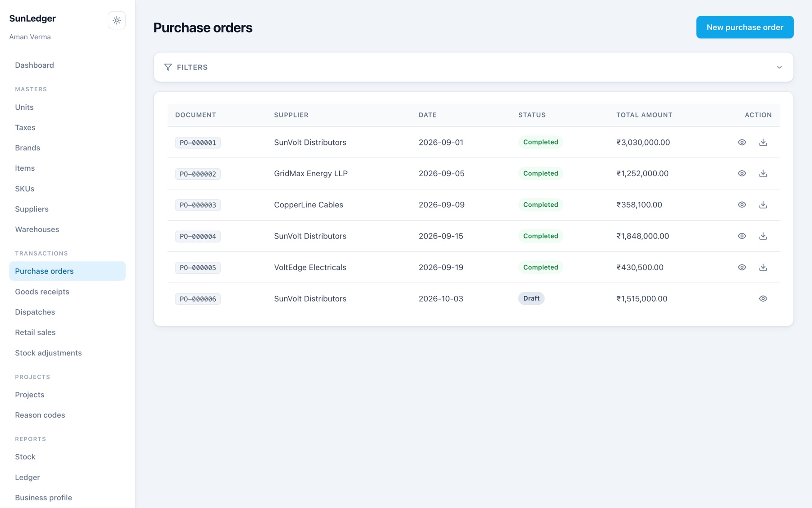Open Goods receipts transactions
This screenshot has width=812, height=508.
pyautogui.click(x=67, y=292)
